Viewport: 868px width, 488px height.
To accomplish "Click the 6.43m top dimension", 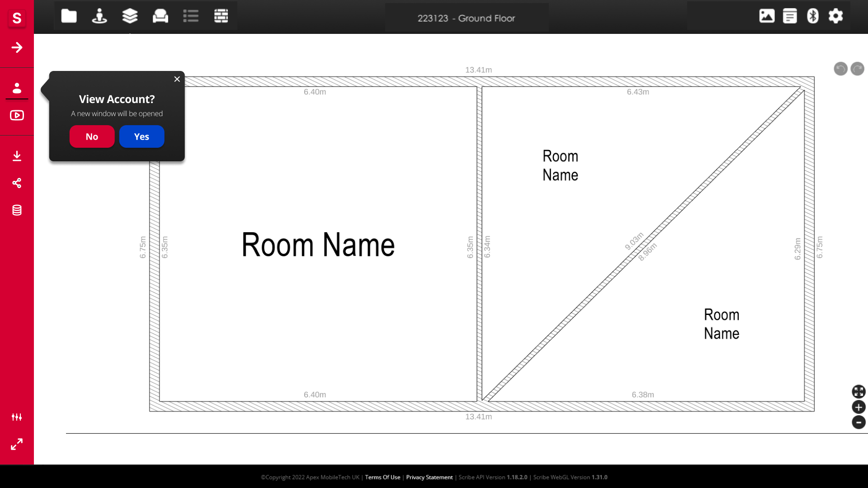I will click(638, 92).
